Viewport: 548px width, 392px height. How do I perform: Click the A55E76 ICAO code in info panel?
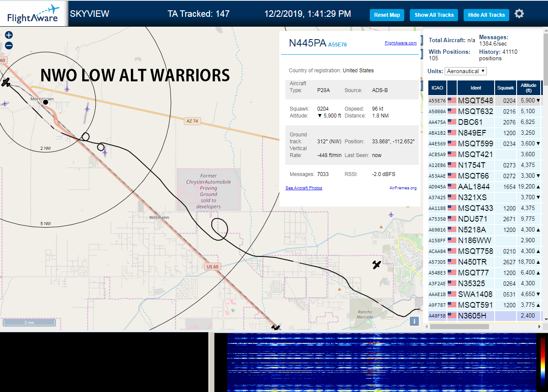coord(337,44)
